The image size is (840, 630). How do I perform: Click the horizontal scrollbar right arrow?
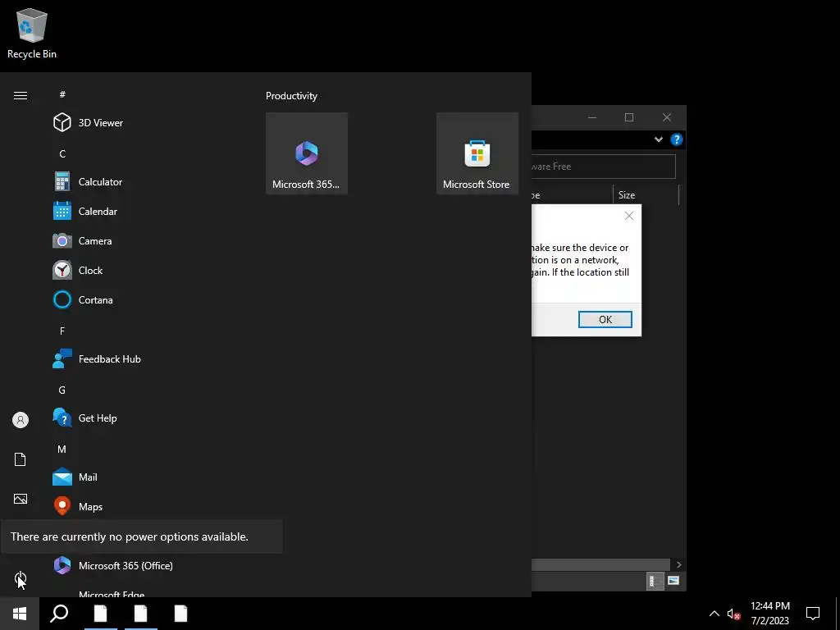(x=678, y=564)
